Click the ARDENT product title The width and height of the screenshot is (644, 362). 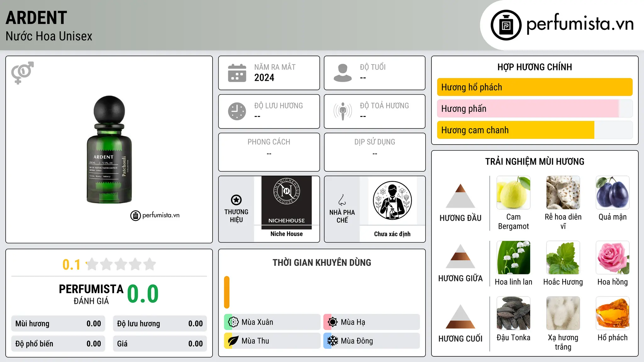[36, 18]
